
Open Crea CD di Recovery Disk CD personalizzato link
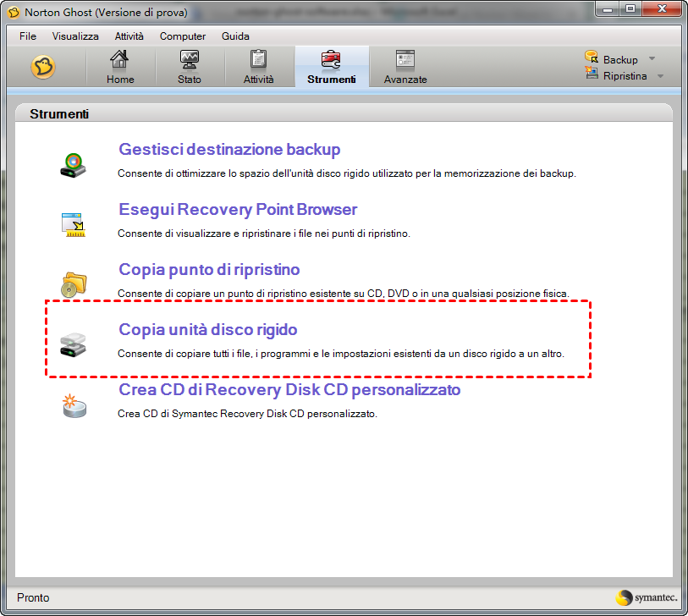(x=289, y=389)
